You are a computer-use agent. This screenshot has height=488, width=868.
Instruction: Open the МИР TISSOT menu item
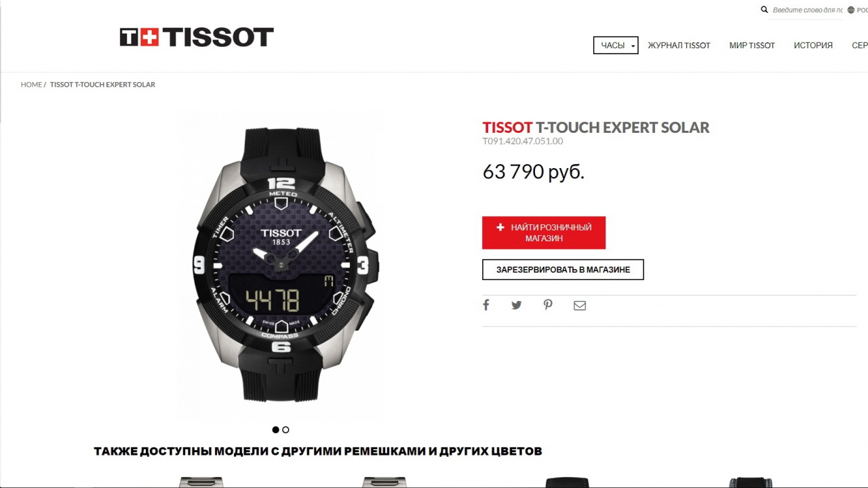click(x=752, y=45)
